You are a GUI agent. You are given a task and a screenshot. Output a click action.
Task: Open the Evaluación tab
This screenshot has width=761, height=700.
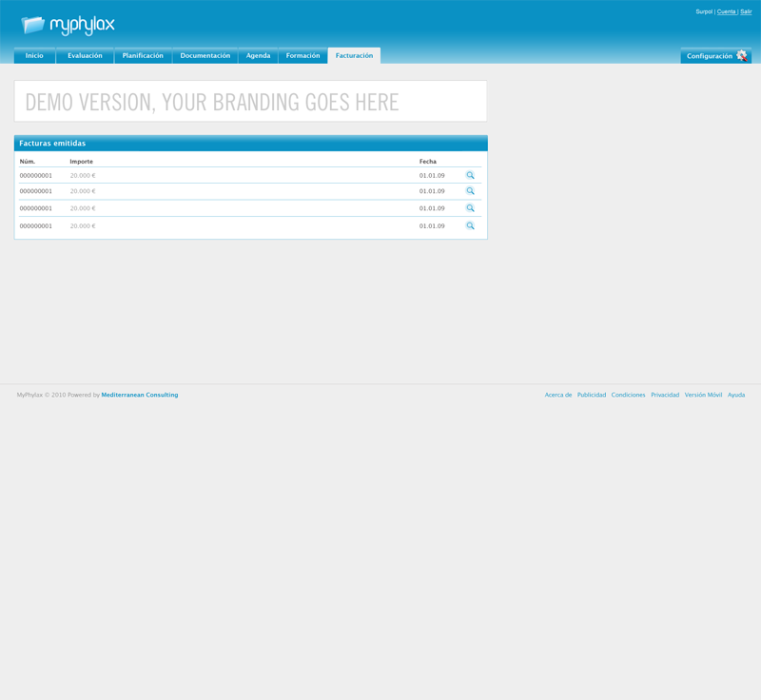pyautogui.click(x=85, y=56)
